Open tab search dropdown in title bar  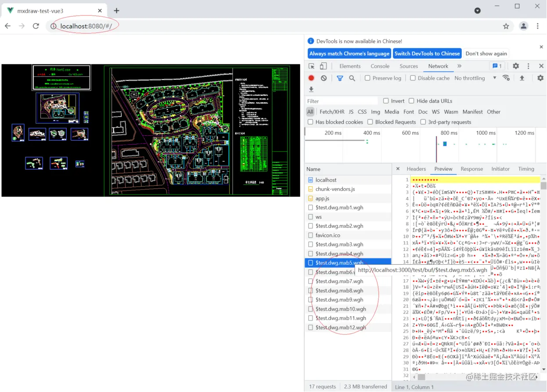click(x=478, y=11)
